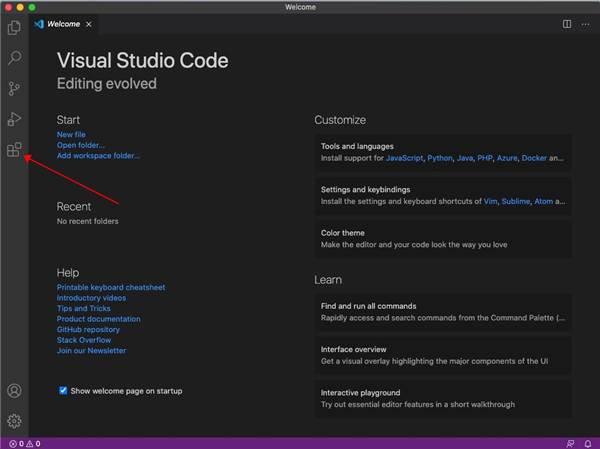Viewport: 600px width, 449px height.
Task: Click the notifications bell in status bar
Action: click(588, 443)
